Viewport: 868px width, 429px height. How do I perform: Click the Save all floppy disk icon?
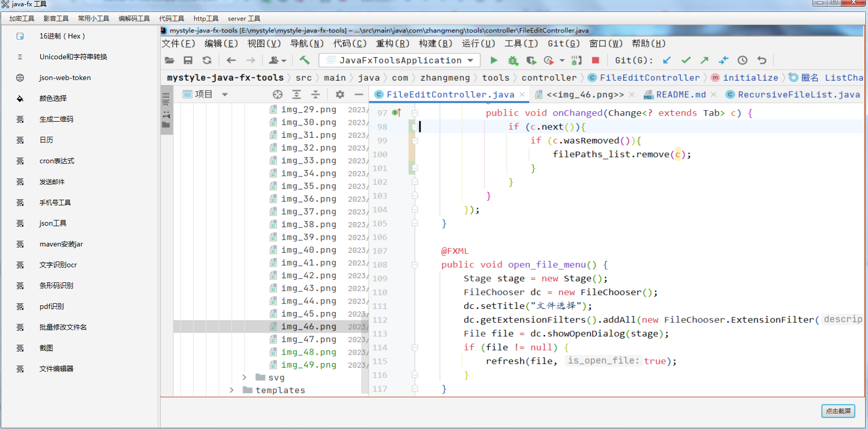[x=188, y=60]
